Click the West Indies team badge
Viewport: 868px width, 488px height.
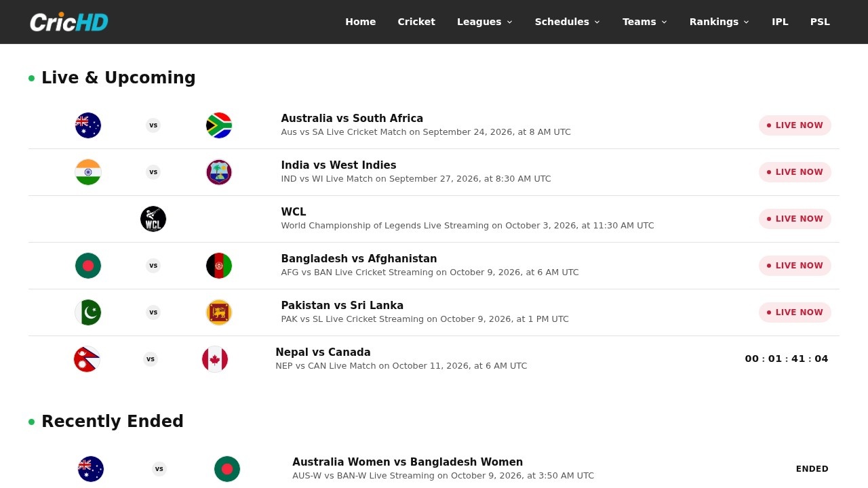coord(219,172)
